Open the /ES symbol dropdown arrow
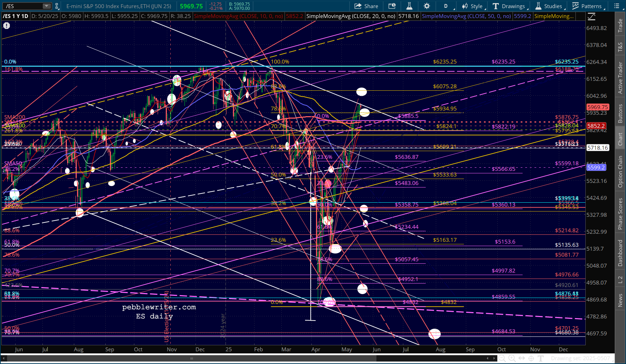Image resolution: width=626 pixels, height=364 pixels. point(47,6)
